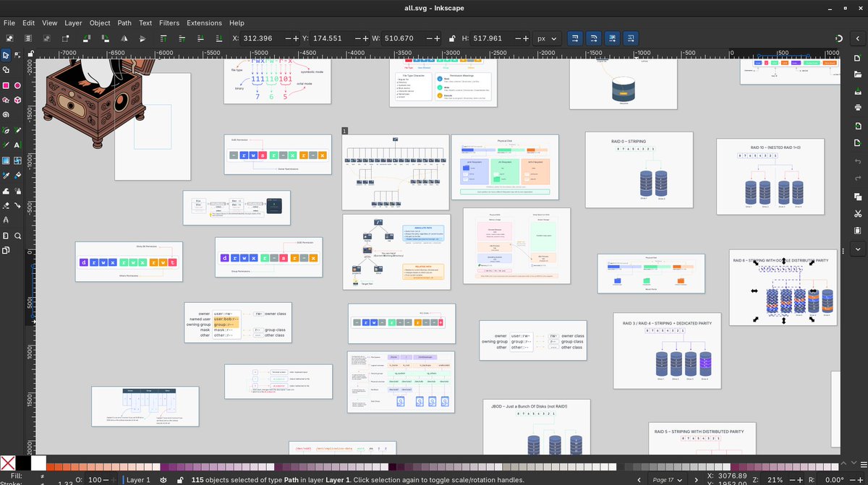Toggle move patterns with object
Screen dimensions: 868x485
coord(630,38)
